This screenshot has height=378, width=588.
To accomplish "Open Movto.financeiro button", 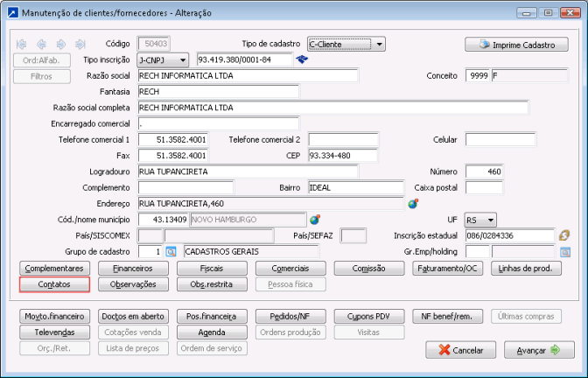I will [54, 317].
